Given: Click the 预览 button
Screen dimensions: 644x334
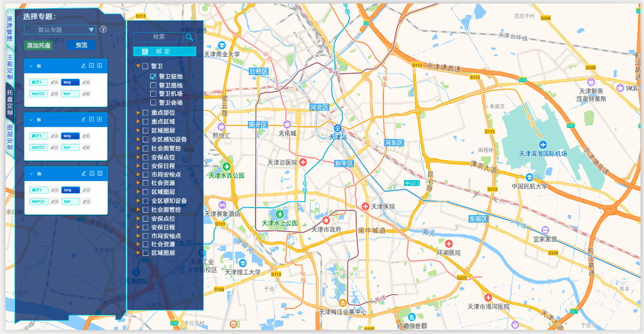Looking at the screenshot, I should pos(81,45).
